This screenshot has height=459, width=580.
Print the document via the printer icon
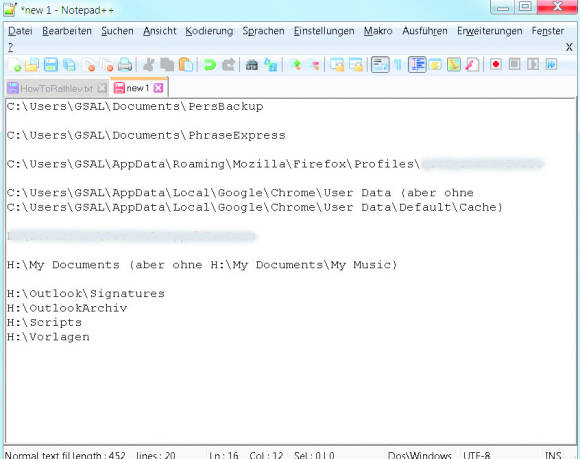point(125,65)
